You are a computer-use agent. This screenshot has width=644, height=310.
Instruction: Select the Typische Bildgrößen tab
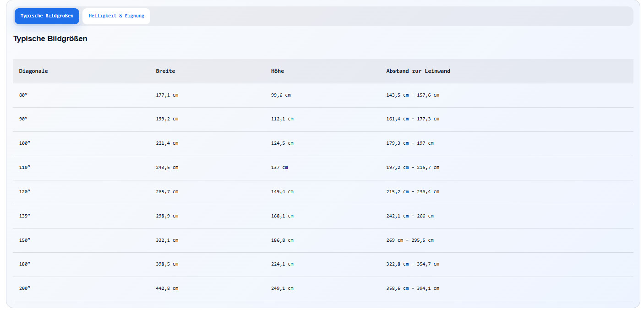coord(47,16)
